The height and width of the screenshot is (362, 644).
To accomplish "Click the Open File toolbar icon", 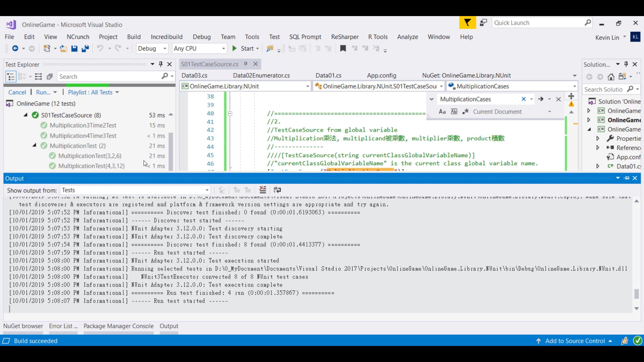I will pyautogui.click(x=63, y=49).
